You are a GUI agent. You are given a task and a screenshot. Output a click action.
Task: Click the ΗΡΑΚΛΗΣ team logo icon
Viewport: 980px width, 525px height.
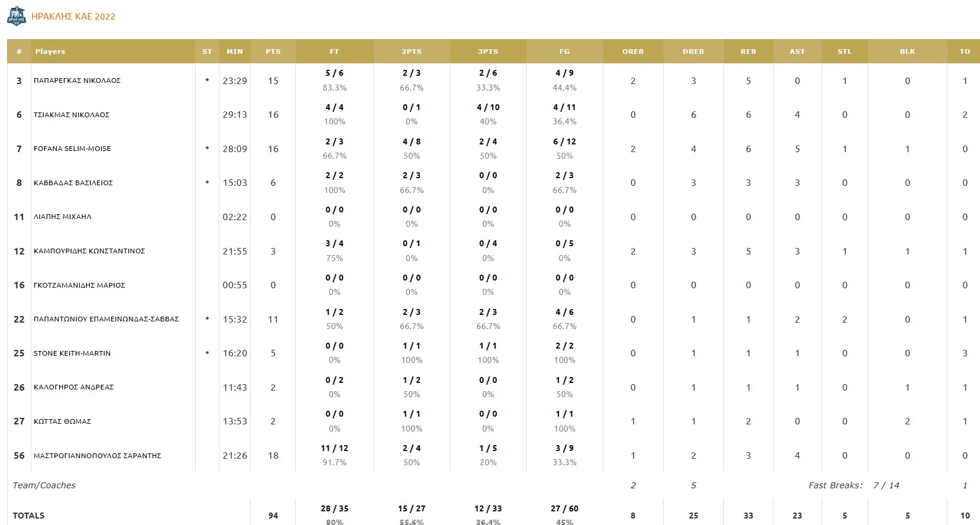[x=17, y=16]
